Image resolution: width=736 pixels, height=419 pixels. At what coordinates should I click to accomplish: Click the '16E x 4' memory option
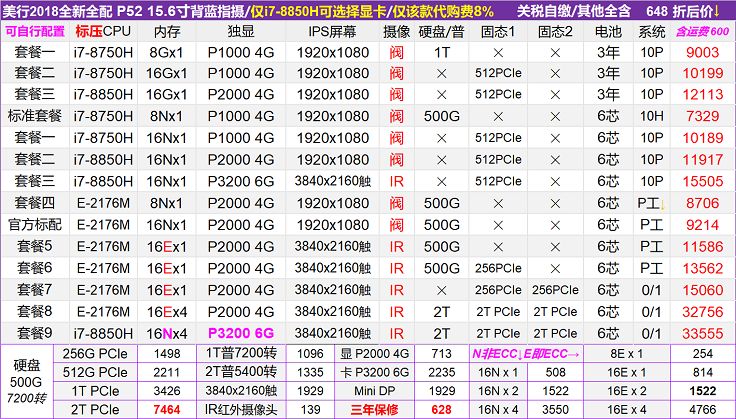tap(627, 410)
